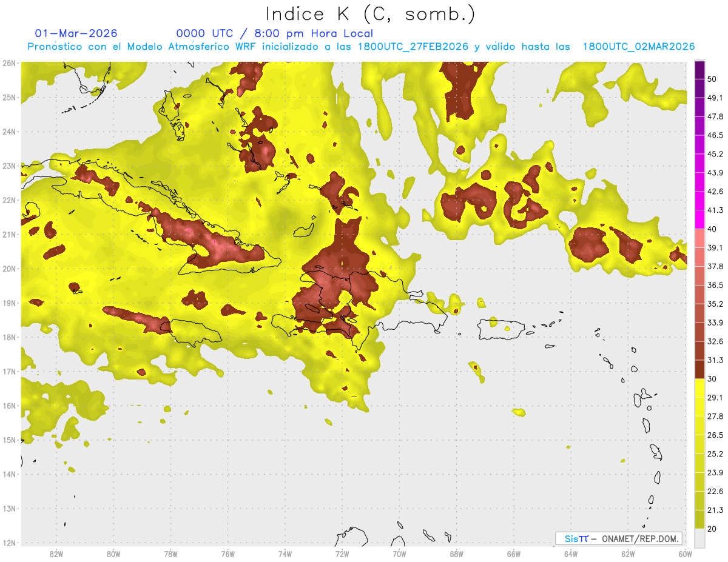728x562 pixels.
Task: Click the longitude label "78W"
Action: pos(170,554)
